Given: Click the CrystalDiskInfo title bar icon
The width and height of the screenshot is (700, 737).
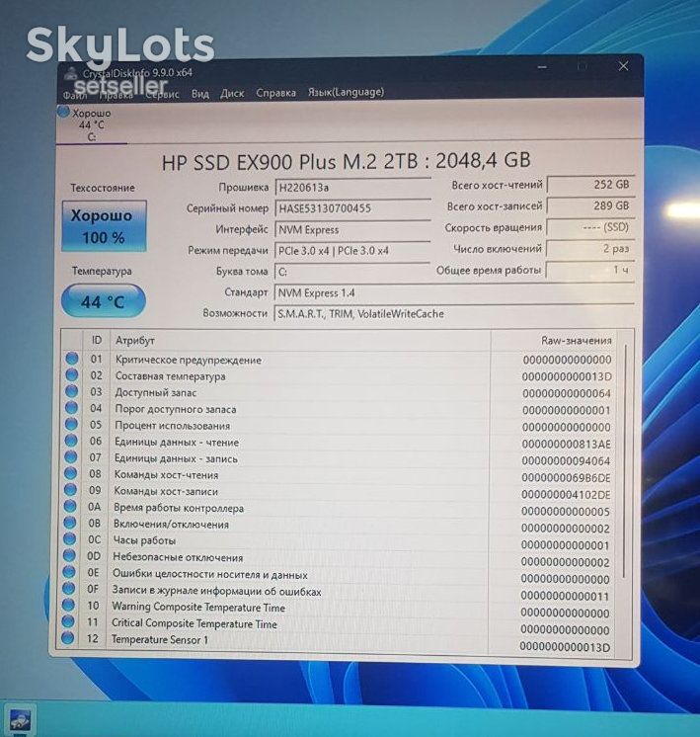Looking at the screenshot, I should point(71,74).
